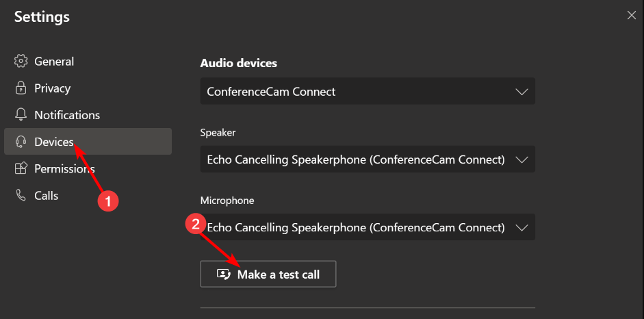Click the Calls phone handset icon
Screen dimensions: 644x319
point(21,195)
